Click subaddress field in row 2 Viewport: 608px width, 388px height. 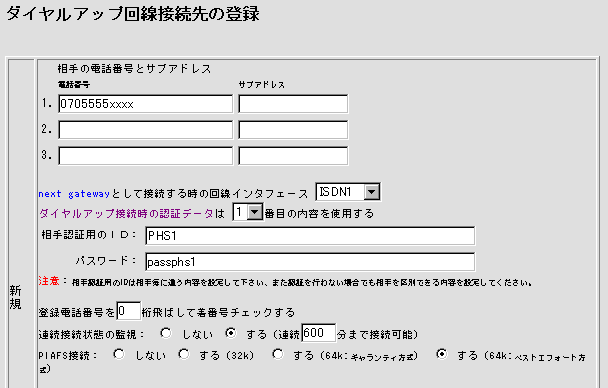coord(293,130)
